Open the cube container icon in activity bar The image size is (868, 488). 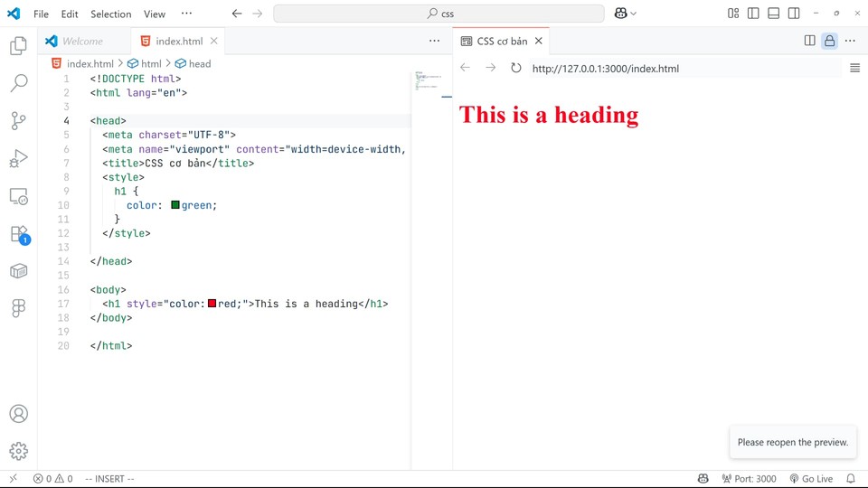pyautogui.click(x=18, y=271)
